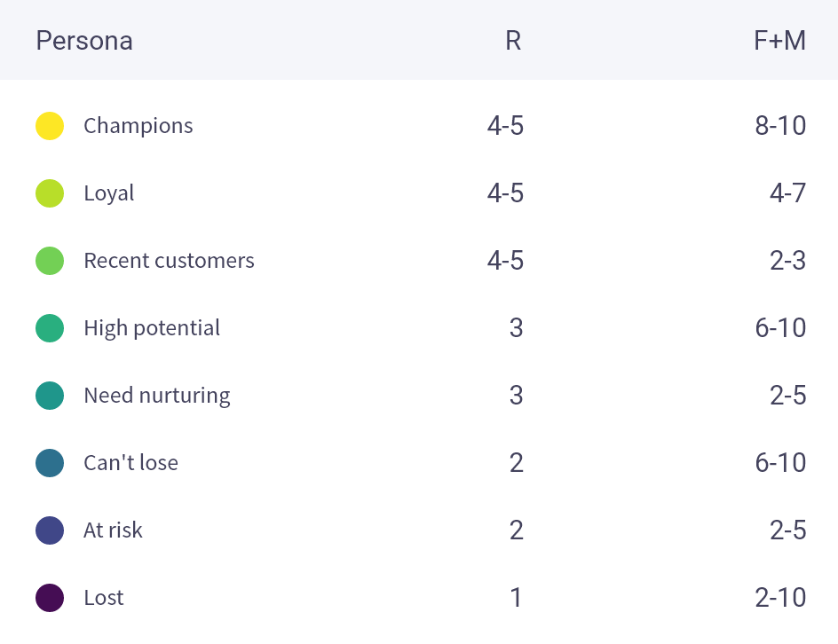Click the High potential label
This screenshot has height=644, width=838.
click(x=152, y=328)
